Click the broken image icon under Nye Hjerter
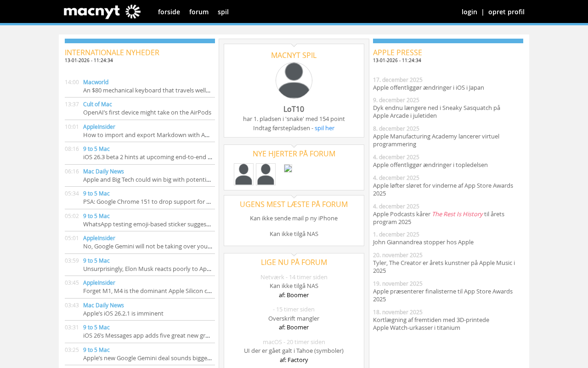 point(288,168)
